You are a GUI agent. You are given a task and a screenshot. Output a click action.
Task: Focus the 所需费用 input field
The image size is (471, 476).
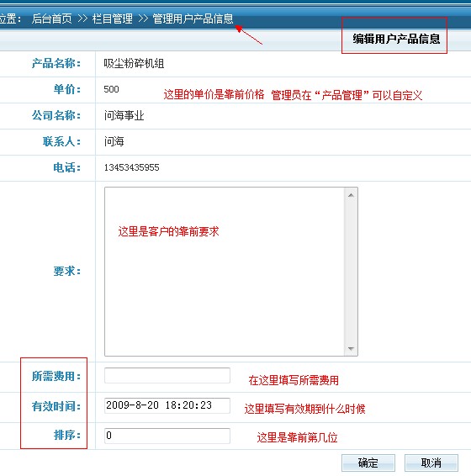[167, 376]
